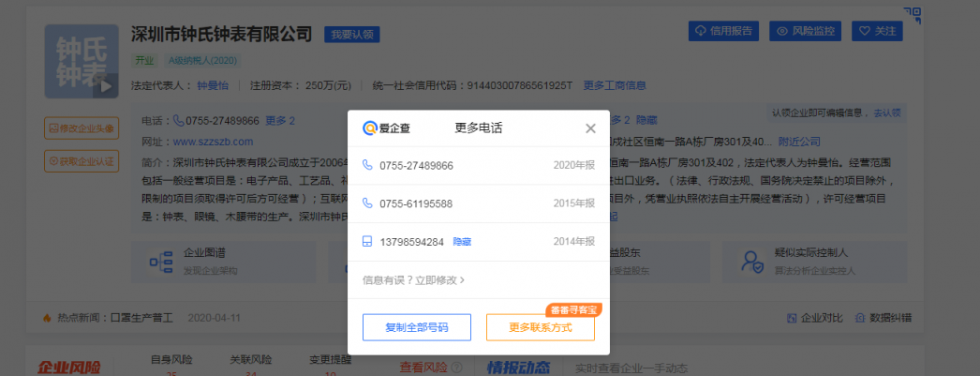Click 隐藏 link beside 13798594284
The height and width of the screenshot is (376, 980).
click(462, 242)
